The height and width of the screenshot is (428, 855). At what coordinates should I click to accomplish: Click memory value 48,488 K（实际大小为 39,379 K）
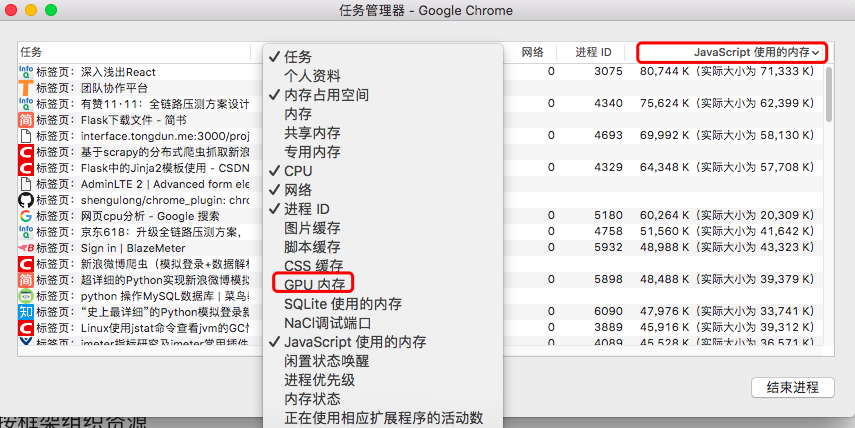click(x=727, y=279)
